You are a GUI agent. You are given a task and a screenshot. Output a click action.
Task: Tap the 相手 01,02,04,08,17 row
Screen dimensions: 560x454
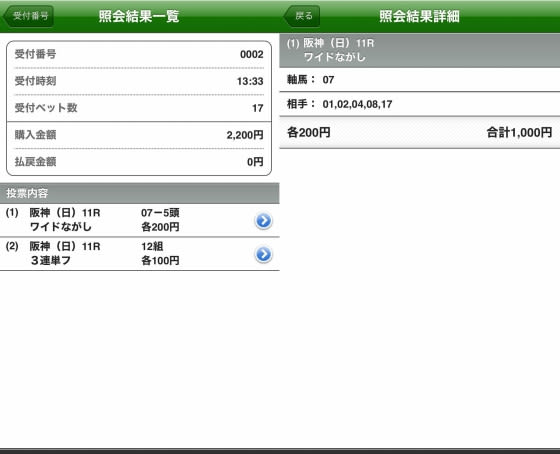point(420,104)
